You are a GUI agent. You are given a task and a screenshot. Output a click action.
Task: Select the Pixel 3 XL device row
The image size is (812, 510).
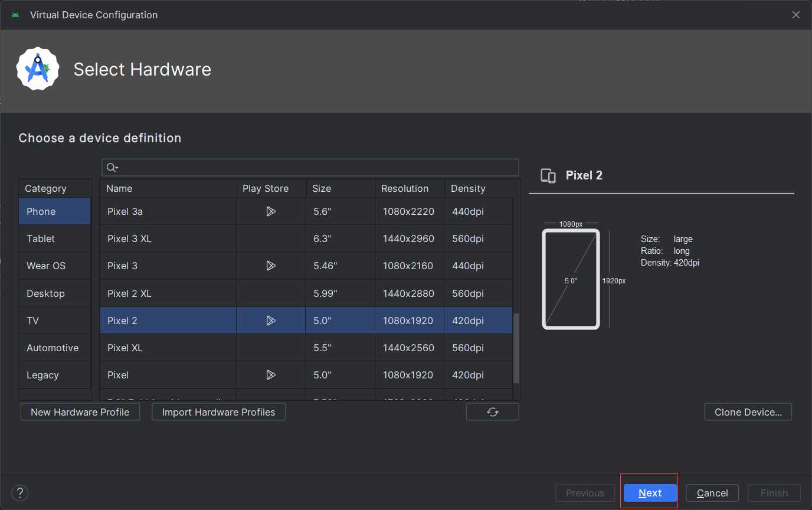306,238
